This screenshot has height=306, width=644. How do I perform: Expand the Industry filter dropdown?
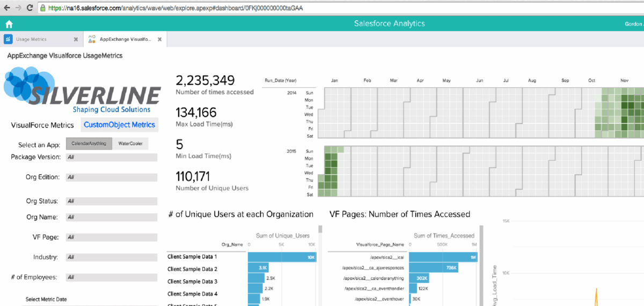click(111, 257)
